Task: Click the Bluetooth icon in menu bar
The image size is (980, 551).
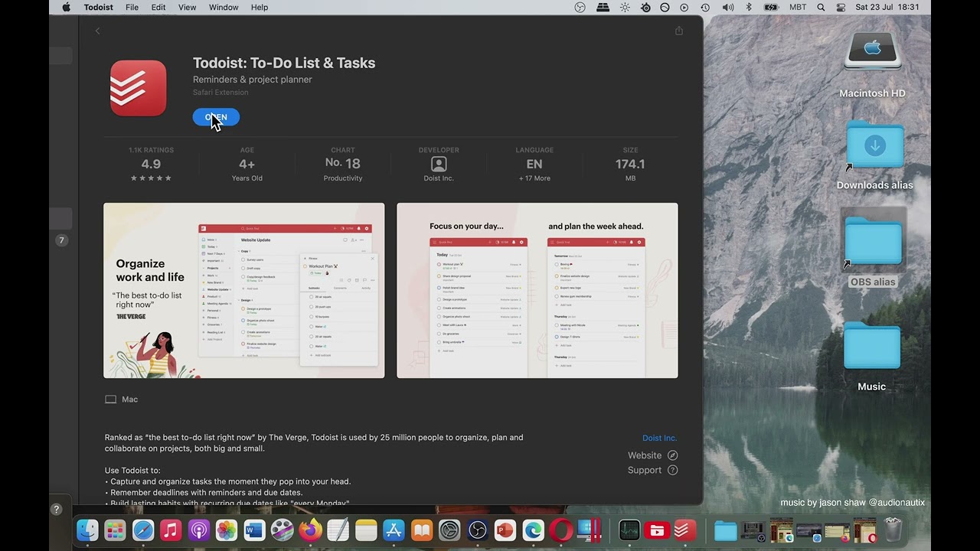Action: 749,7
